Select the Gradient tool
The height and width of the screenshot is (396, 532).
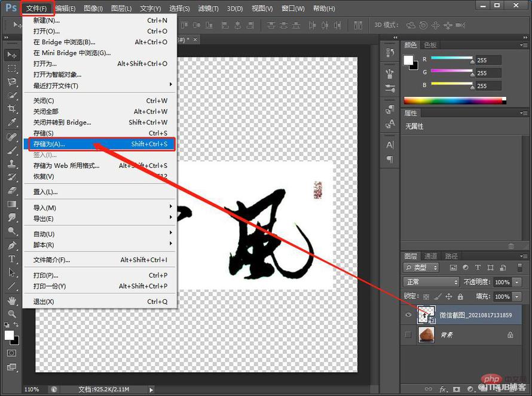pyautogui.click(x=11, y=204)
